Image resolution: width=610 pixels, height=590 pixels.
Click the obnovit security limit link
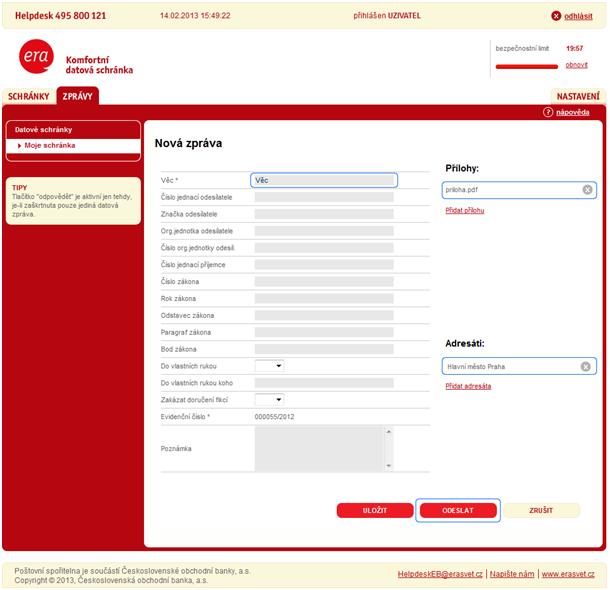(x=576, y=65)
